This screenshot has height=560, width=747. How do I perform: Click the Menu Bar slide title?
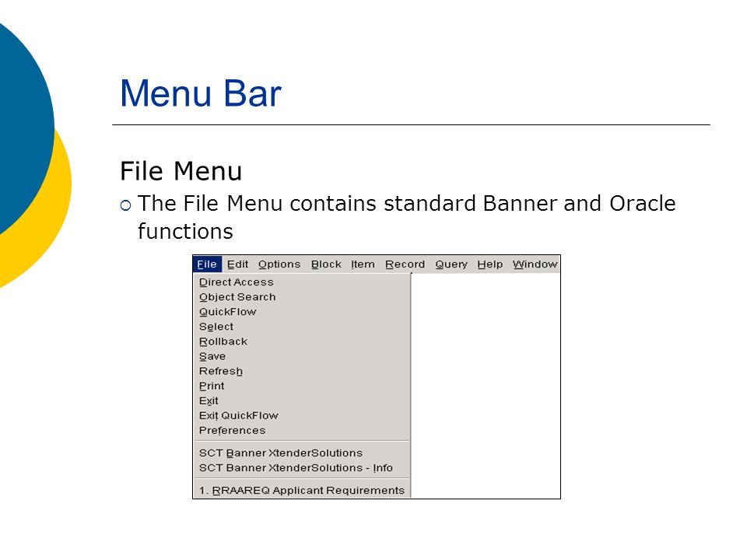pos(201,93)
